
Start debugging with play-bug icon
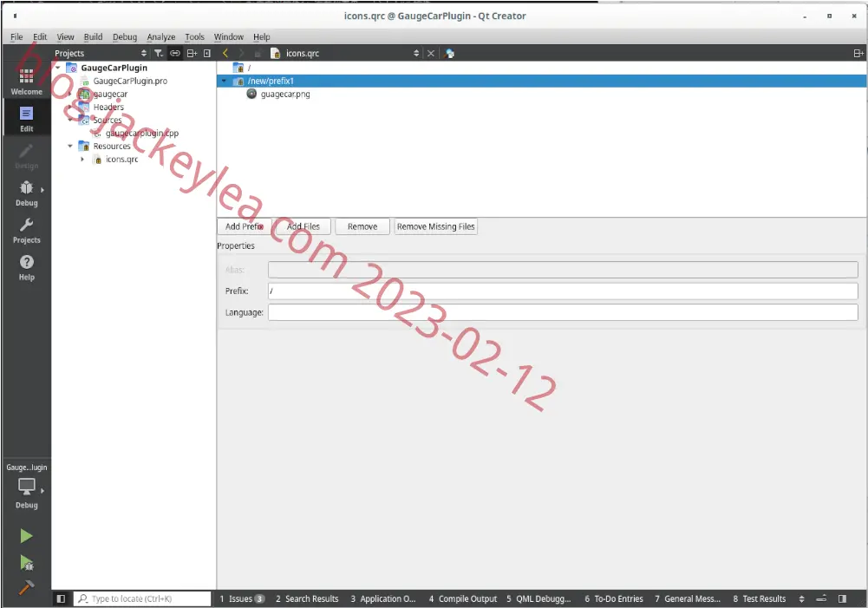click(x=26, y=563)
